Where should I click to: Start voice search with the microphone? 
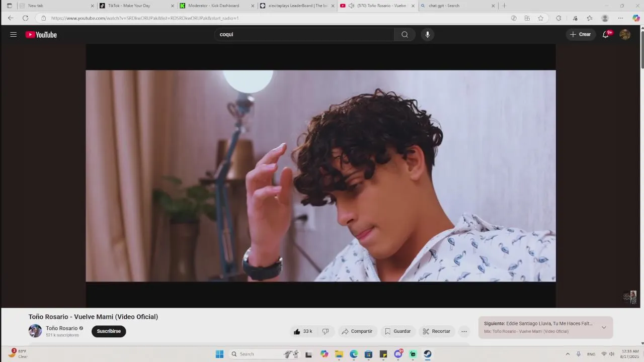[428, 35]
